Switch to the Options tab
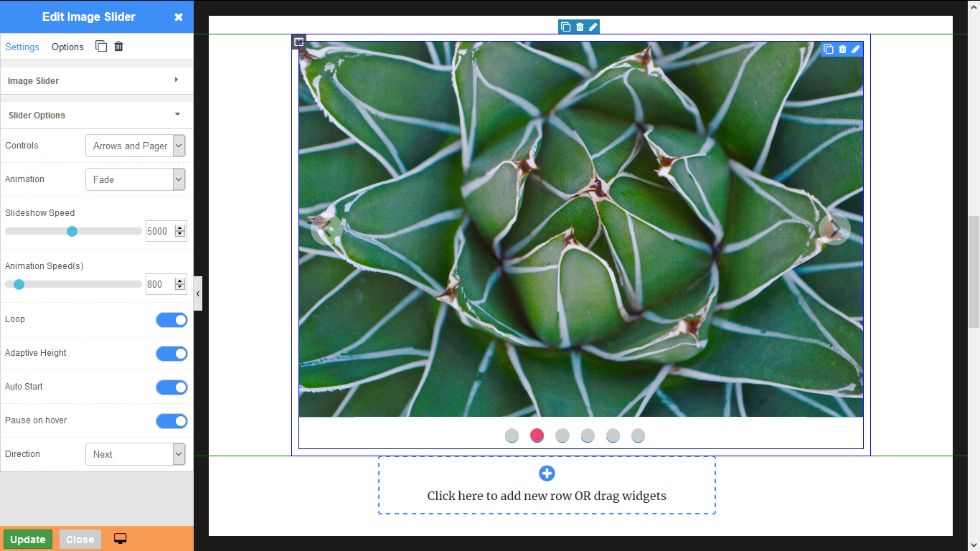Image resolution: width=980 pixels, height=551 pixels. click(67, 47)
